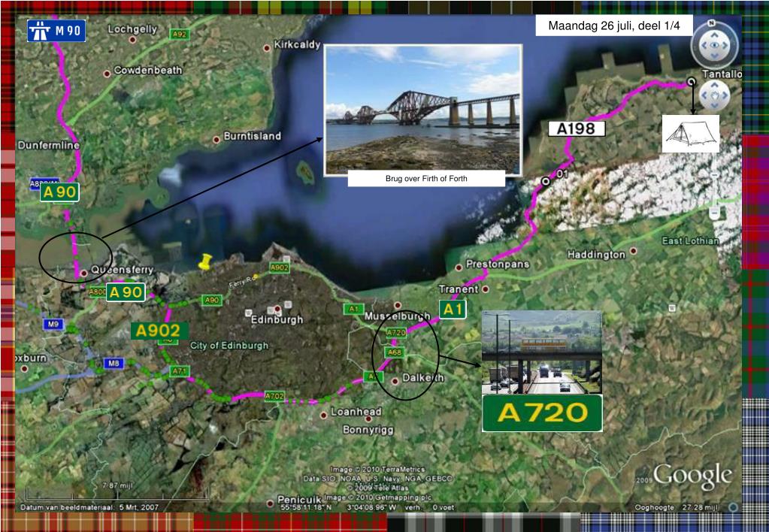Screen dimensions: 769x532
Task: Click the Lochgelly place marker dot
Action: [x=132, y=39]
